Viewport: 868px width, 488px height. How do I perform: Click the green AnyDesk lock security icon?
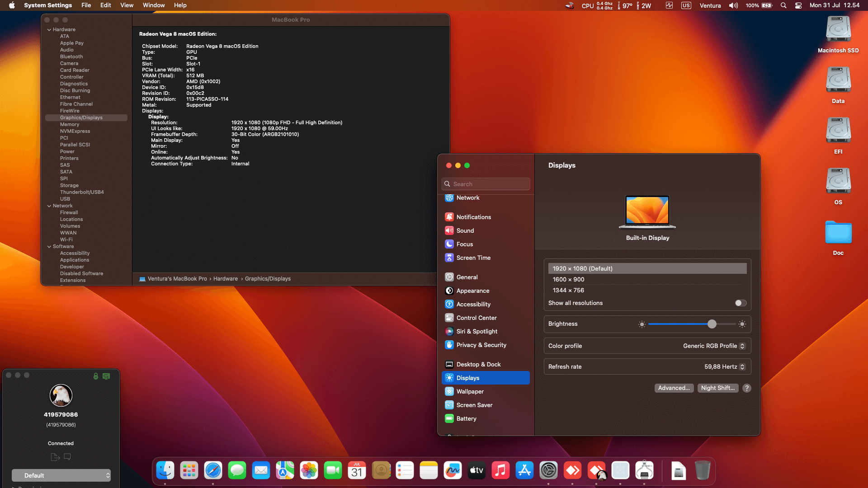coord(96,376)
